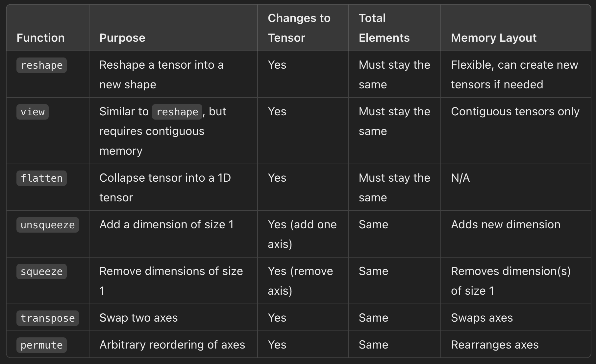The height and width of the screenshot is (364, 596).
Task: Click the inline reshape code in view's purpose
Action: click(x=177, y=112)
